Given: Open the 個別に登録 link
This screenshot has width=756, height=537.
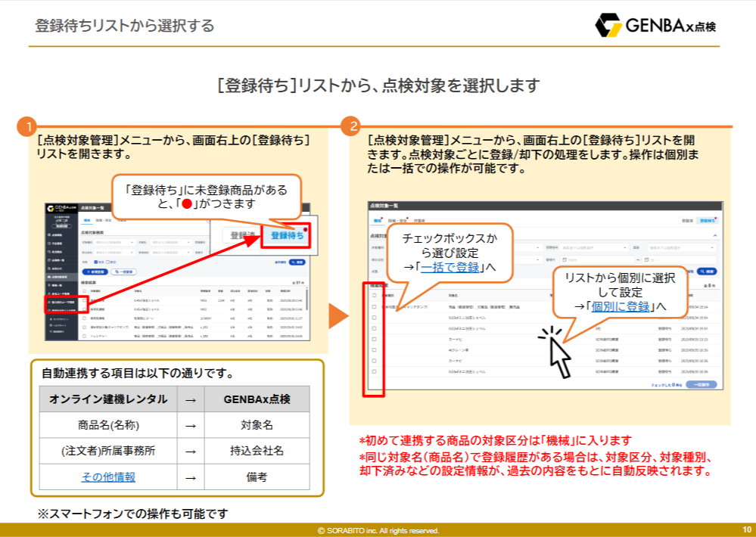Looking at the screenshot, I should (x=621, y=306).
